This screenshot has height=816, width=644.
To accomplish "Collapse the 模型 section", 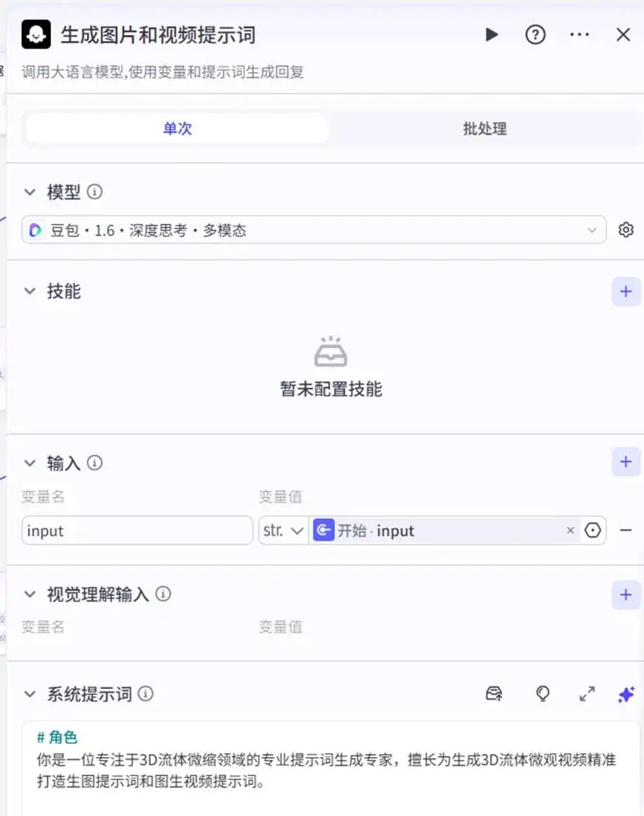I will click(30, 192).
